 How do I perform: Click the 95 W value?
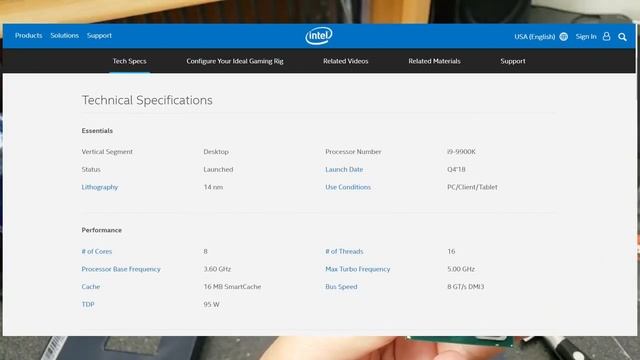[211, 304]
